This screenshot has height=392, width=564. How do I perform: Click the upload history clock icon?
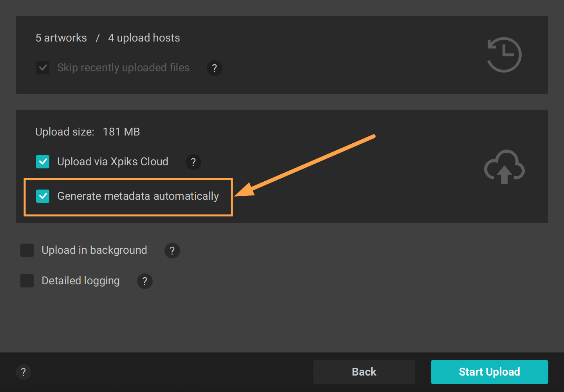coord(504,55)
